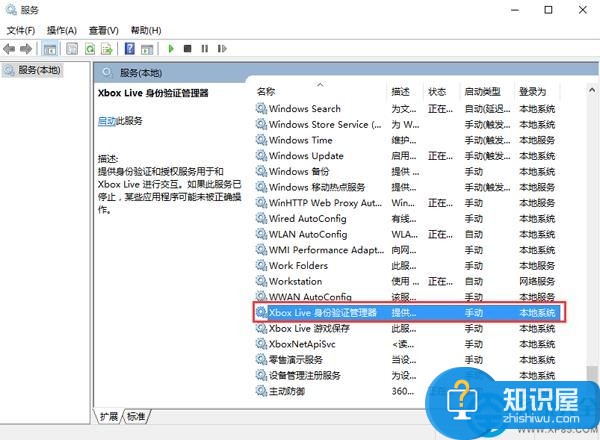Open the 文件(F) menu
The width and height of the screenshot is (600, 440).
(x=21, y=30)
